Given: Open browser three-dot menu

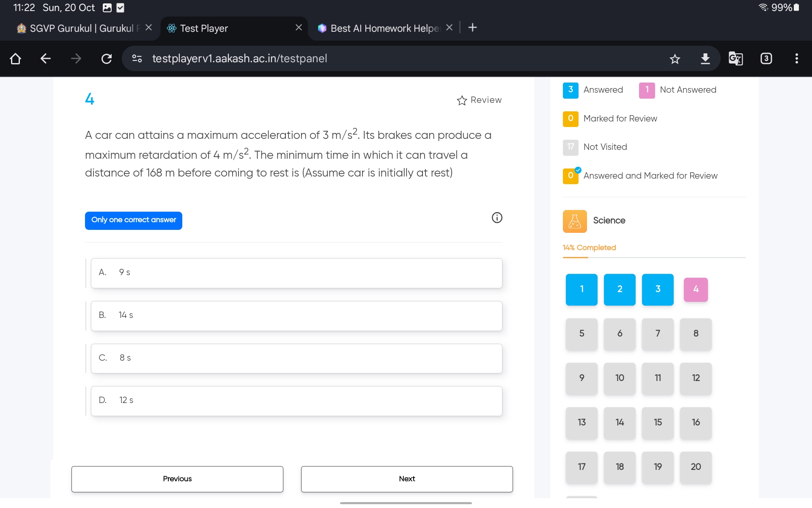Looking at the screenshot, I should point(797,58).
